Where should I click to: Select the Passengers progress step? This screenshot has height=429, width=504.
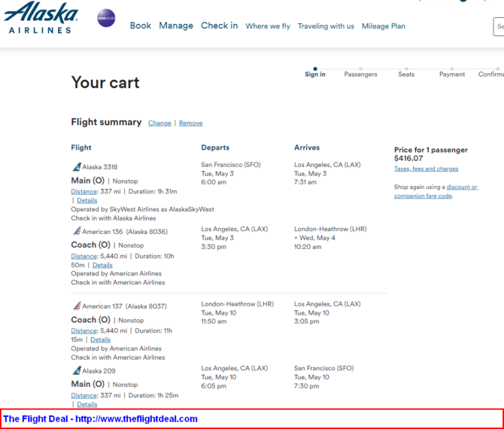[x=360, y=72]
